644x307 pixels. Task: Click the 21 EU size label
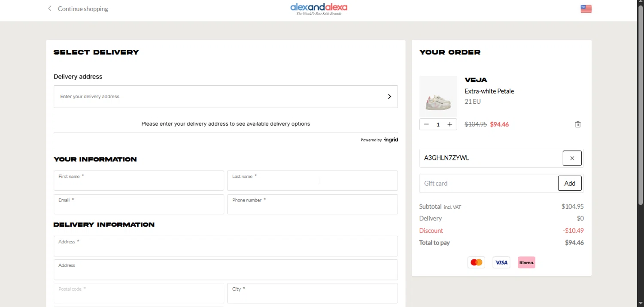pyautogui.click(x=473, y=102)
